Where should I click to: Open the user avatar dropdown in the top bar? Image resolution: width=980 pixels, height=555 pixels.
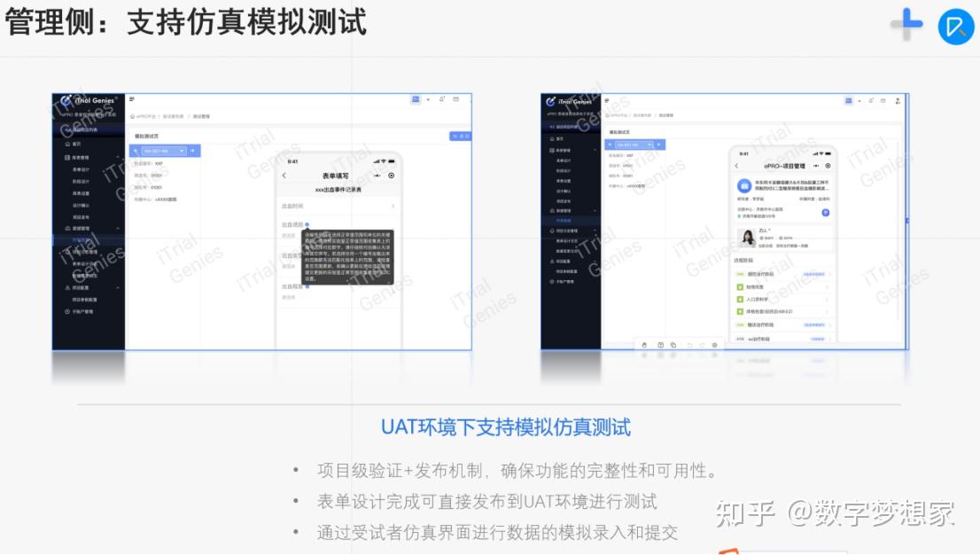click(414, 101)
